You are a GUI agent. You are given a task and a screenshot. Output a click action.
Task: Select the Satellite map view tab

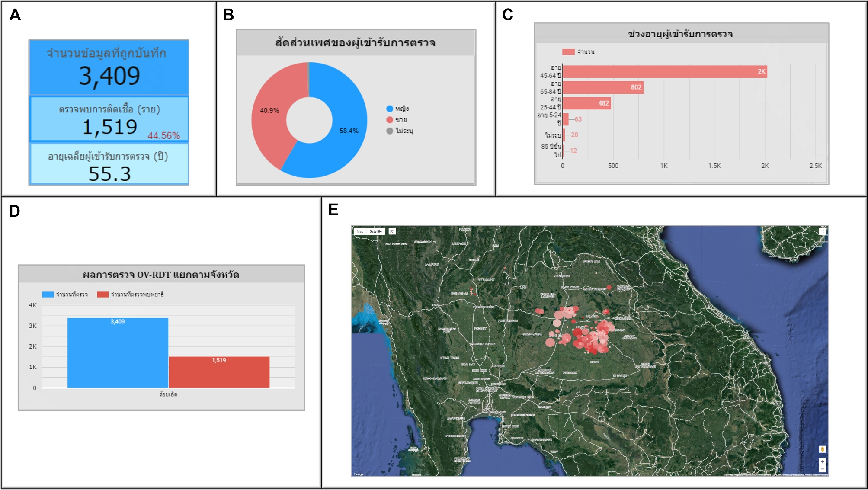tap(375, 231)
